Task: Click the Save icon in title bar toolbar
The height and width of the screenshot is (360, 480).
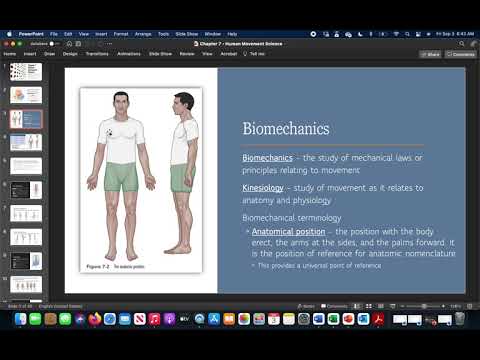Action: (x=78, y=44)
